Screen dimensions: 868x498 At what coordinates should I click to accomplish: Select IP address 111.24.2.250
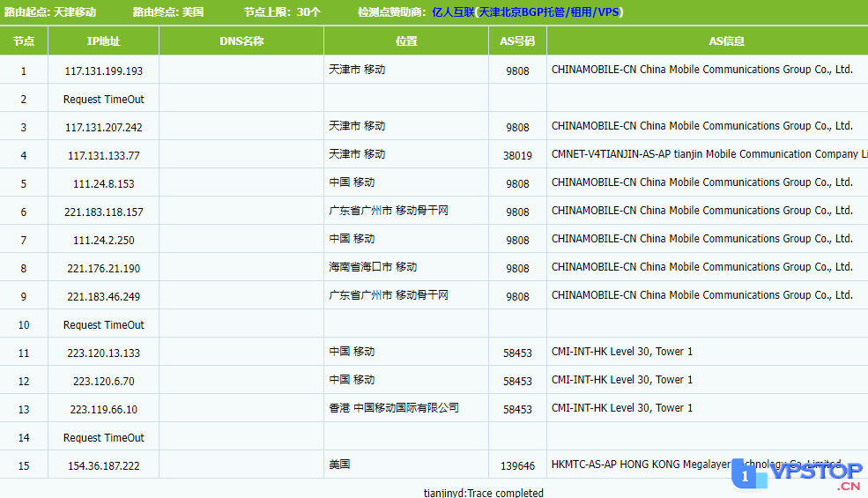pyautogui.click(x=103, y=241)
